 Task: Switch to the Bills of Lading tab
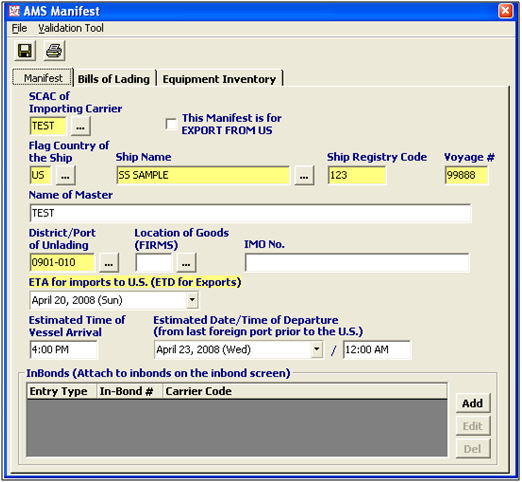click(x=114, y=79)
